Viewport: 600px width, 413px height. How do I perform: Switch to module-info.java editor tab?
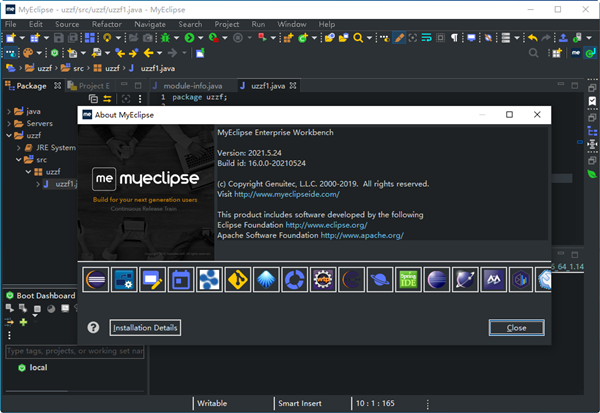tap(192, 86)
